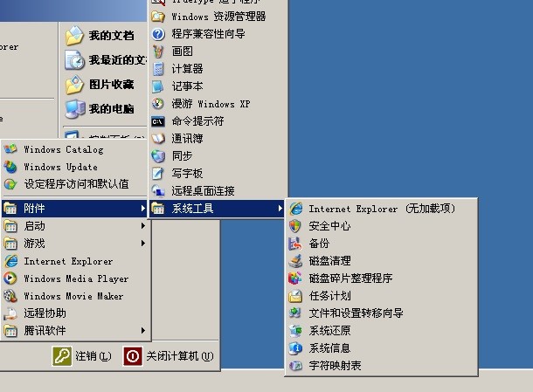Open Windows Catalog icon

click(10, 149)
